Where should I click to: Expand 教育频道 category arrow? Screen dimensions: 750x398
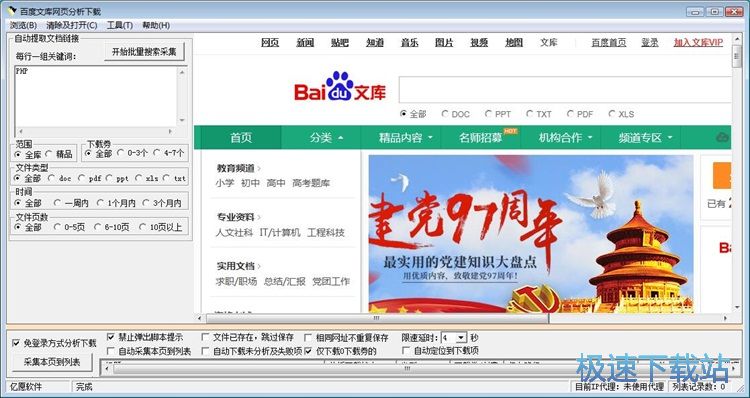pyautogui.click(x=259, y=168)
